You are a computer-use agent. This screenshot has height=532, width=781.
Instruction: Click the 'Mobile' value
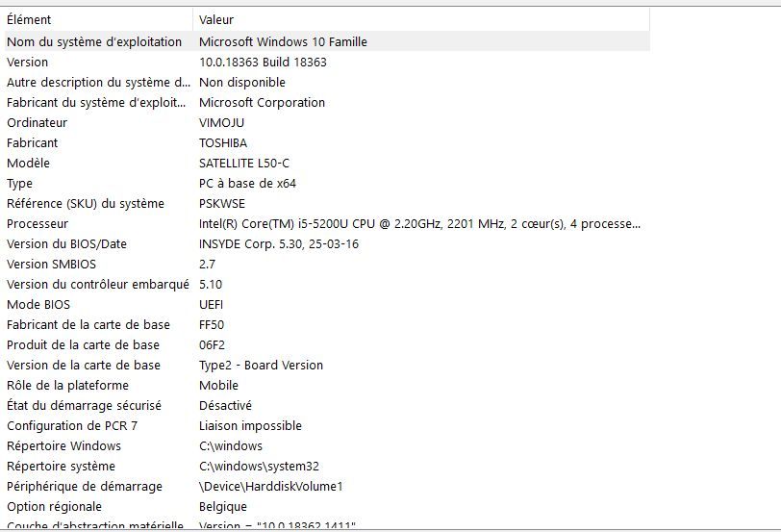pos(218,385)
